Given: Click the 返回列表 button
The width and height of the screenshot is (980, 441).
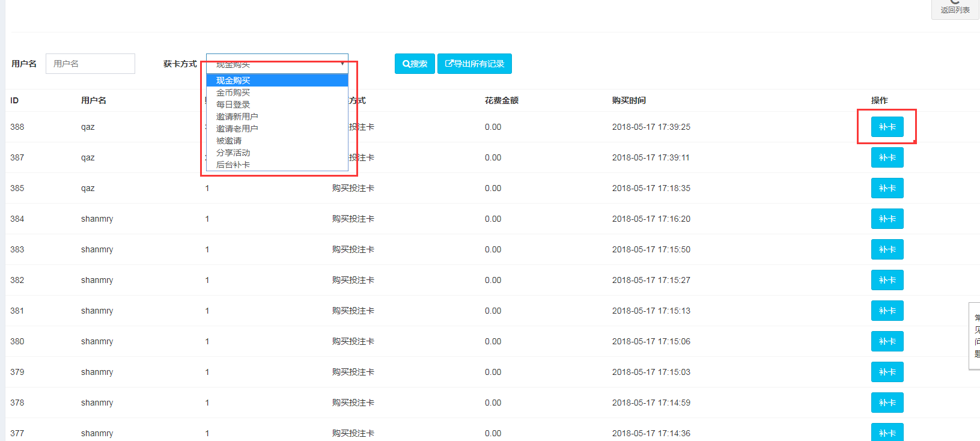Looking at the screenshot, I should pyautogui.click(x=955, y=8).
